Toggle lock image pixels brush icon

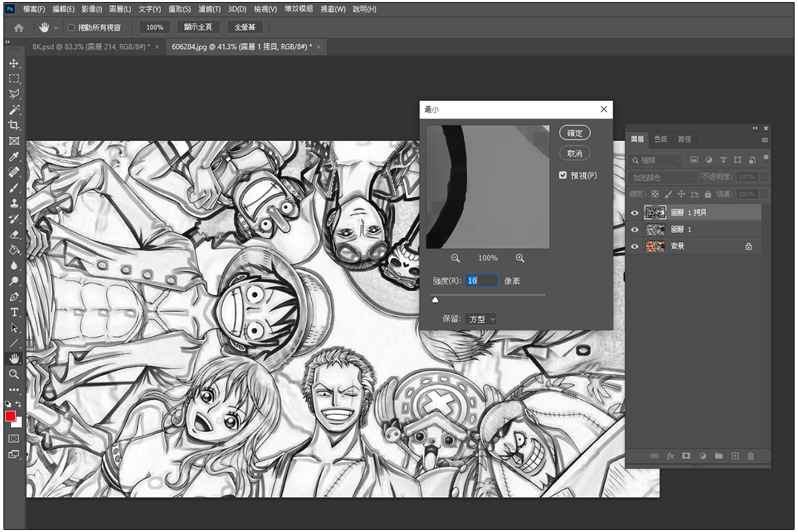(x=668, y=194)
